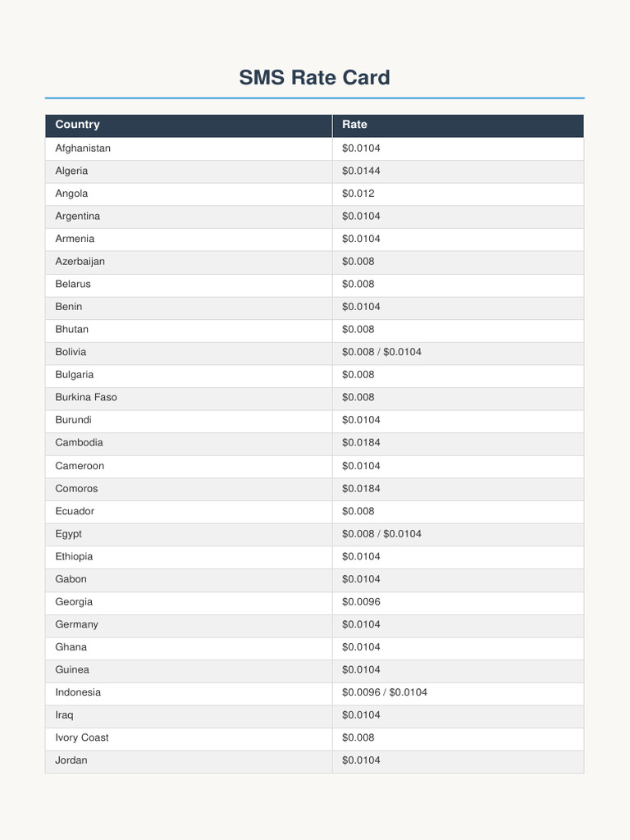Screen dimensions: 630x840
Task: Select Georgia's $0.0096 rate cell
Action: [458, 602]
